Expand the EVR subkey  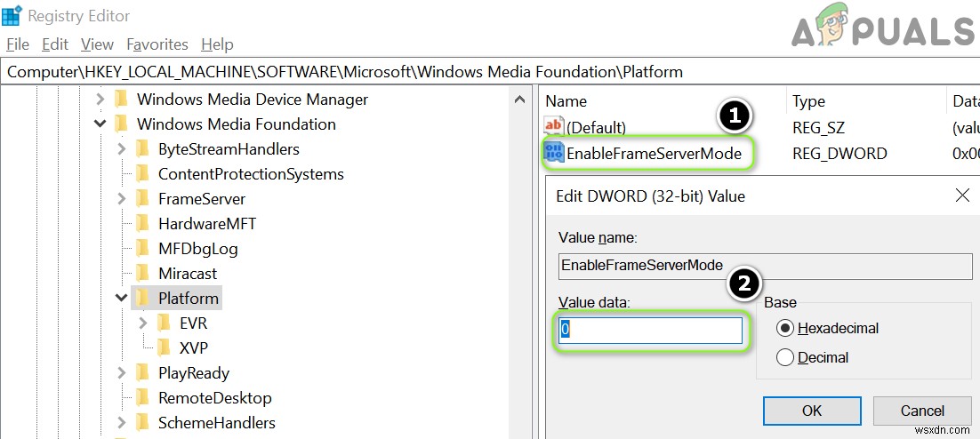pos(143,323)
